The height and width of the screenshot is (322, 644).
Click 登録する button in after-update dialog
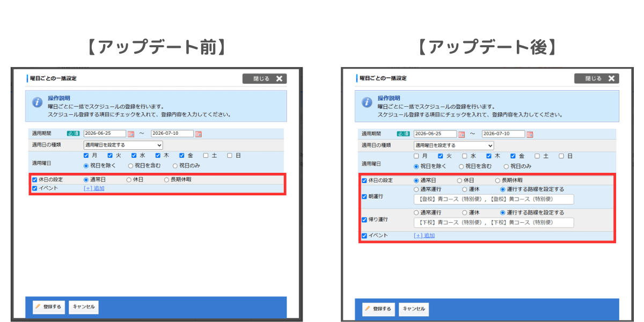[x=378, y=309]
